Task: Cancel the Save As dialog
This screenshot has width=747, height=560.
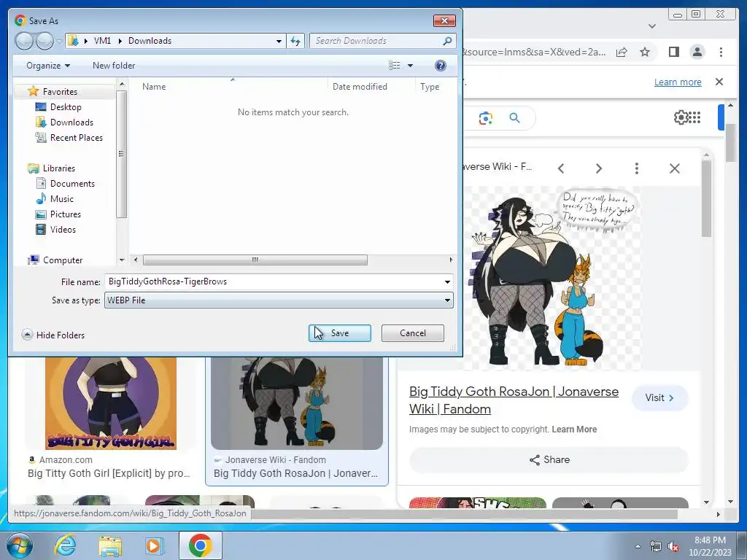Action: 413,332
